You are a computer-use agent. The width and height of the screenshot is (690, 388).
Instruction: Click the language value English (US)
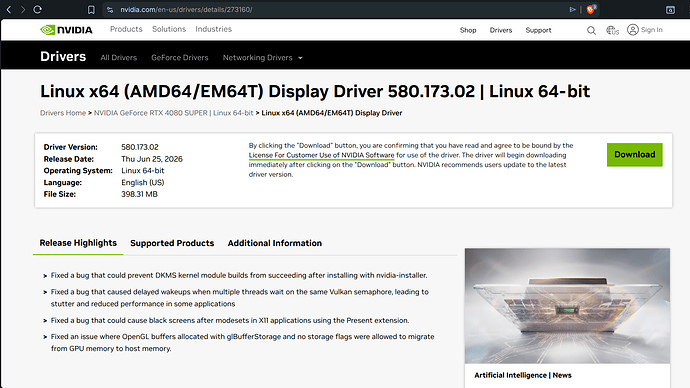click(143, 183)
